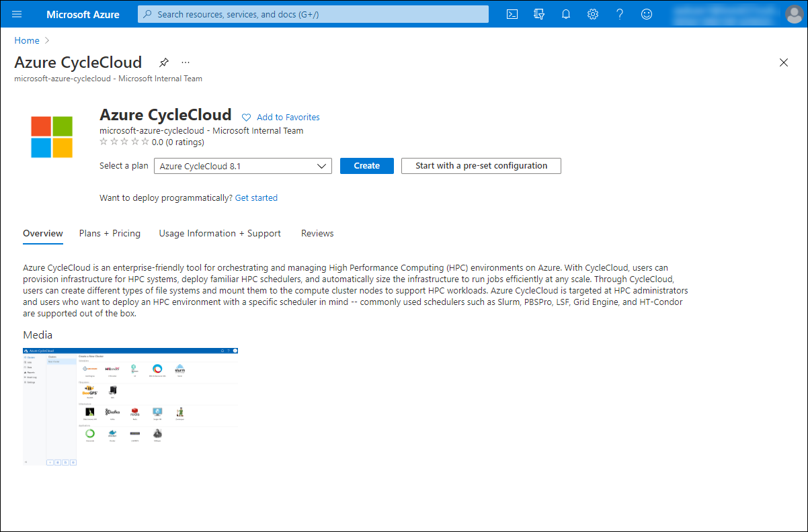Open the Get started deployment link
Image resolution: width=808 pixels, height=532 pixels.
pyautogui.click(x=256, y=197)
